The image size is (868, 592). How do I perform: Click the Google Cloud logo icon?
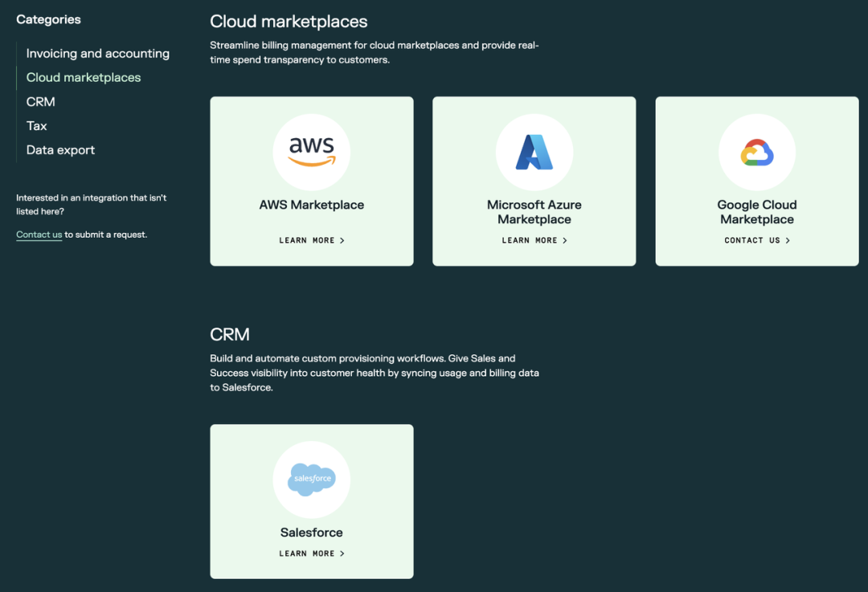757,152
